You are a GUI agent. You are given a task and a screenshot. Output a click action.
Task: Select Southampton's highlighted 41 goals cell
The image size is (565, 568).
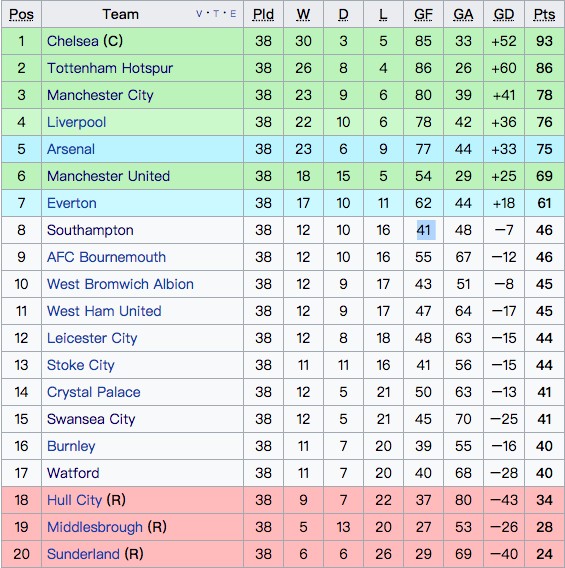(424, 230)
